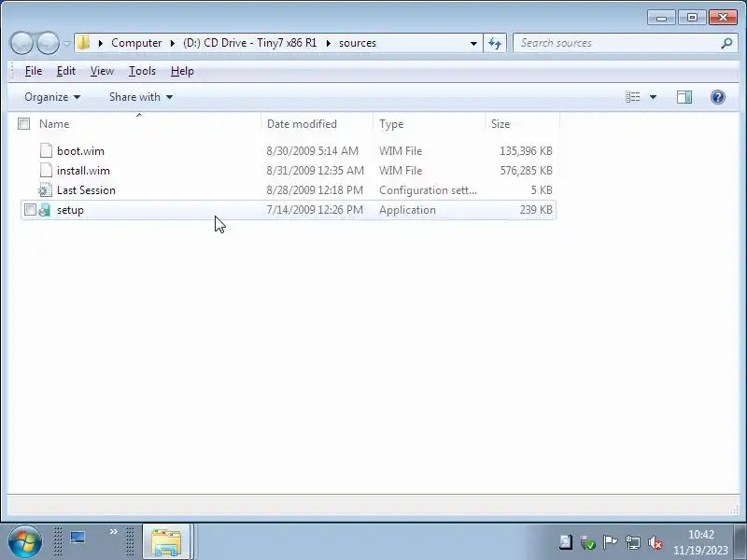Viewport: 747px width, 560px height.
Task: Click the install.wim file name
Action: (83, 171)
